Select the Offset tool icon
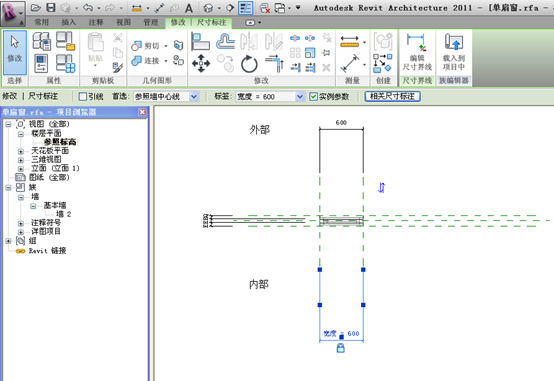 point(225,41)
